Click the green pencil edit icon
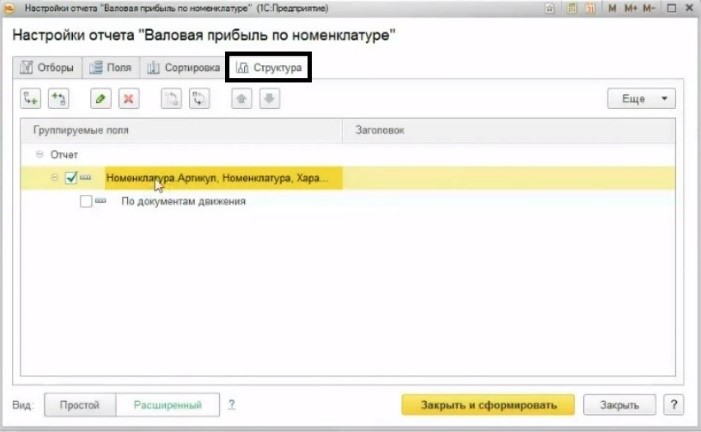Viewport: 701px width, 432px height. coord(100,99)
